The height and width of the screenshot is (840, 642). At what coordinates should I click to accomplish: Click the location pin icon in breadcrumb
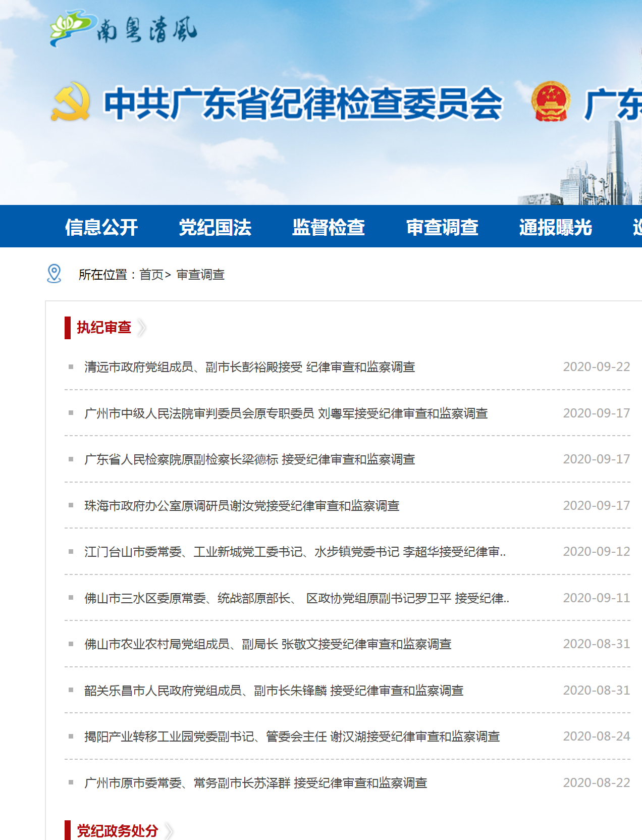pyautogui.click(x=54, y=274)
